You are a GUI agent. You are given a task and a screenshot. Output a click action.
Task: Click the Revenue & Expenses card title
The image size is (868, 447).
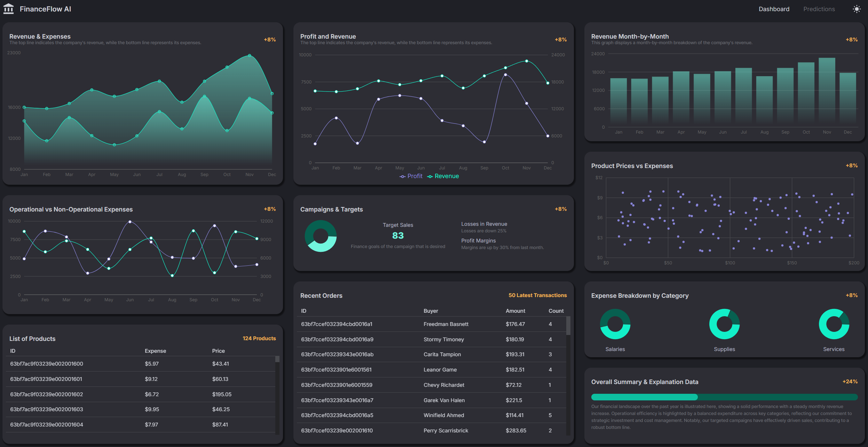tap(40, 37)
